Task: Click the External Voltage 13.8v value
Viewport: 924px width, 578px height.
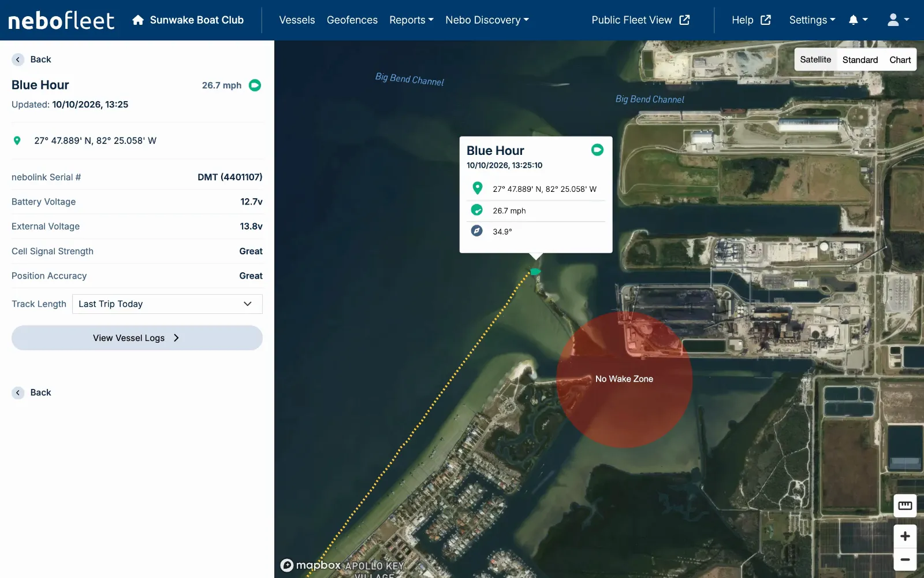Action: 251,227
